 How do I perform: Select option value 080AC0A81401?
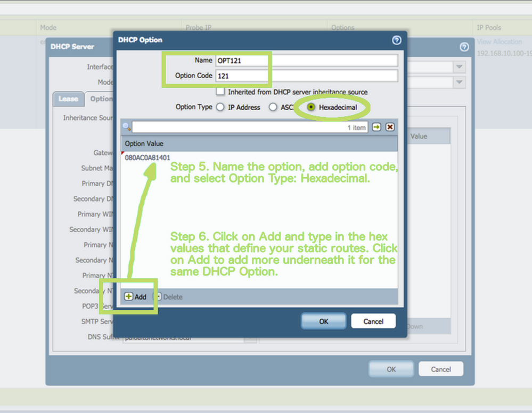[x=148, y=158]
